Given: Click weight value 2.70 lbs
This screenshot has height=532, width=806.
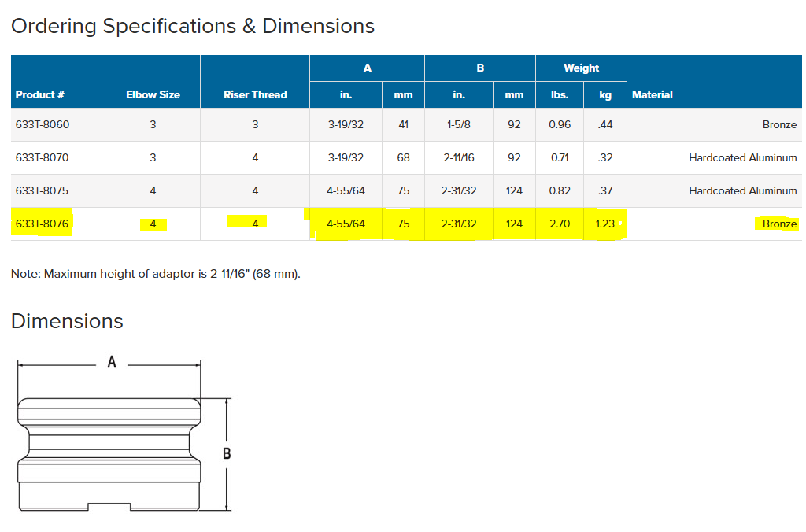Looking at the screenshot, I should pyautogui.click(x=560, y=224).
